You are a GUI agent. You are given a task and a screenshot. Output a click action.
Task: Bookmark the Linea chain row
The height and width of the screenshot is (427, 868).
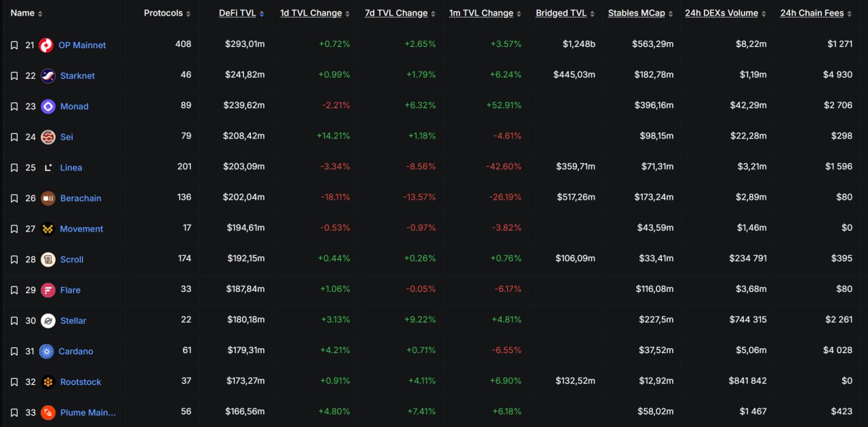[x=14, y=168]
